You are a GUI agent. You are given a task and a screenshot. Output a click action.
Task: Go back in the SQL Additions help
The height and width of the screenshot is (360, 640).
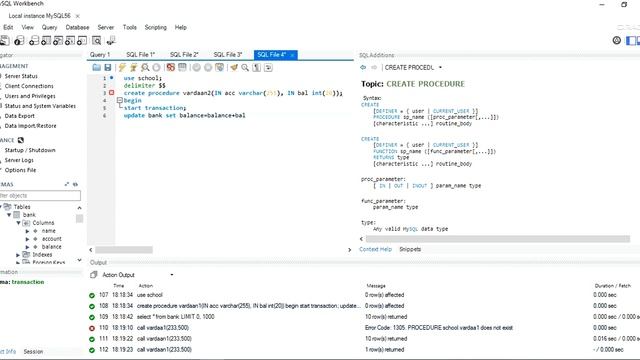pos(363,67)
